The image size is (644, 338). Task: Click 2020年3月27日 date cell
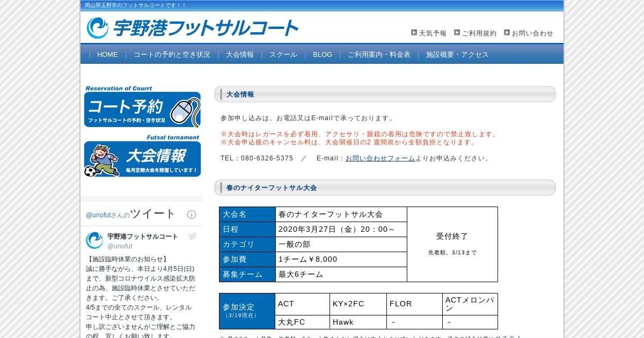341,229
